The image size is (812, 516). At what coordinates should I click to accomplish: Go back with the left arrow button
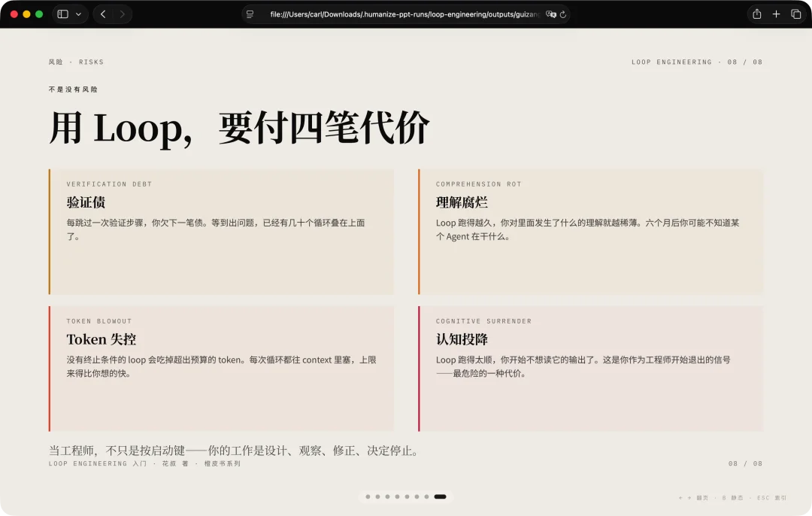point(103,14)
